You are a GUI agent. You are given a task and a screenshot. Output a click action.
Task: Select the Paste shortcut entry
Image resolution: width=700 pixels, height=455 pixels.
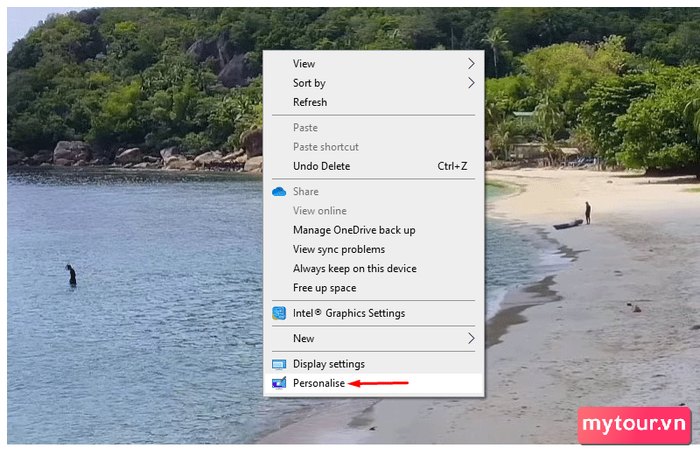325,147
